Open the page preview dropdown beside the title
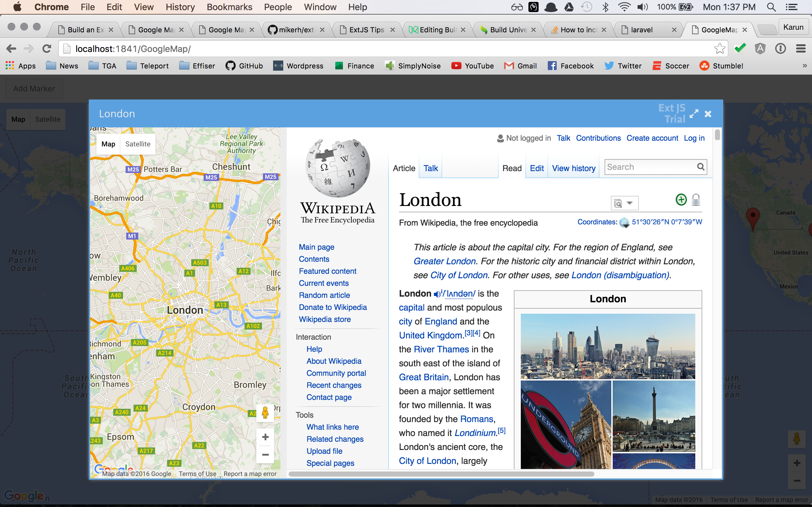 (x=625, y=203)
